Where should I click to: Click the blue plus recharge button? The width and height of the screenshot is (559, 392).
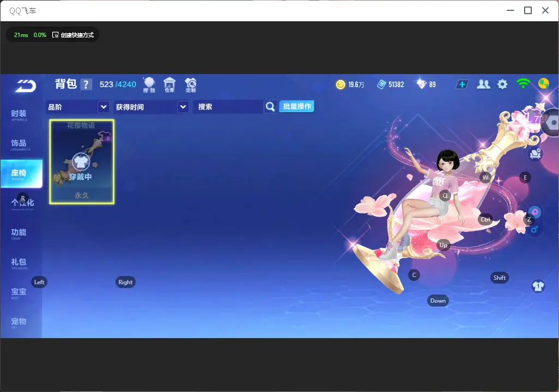point(462,84)
